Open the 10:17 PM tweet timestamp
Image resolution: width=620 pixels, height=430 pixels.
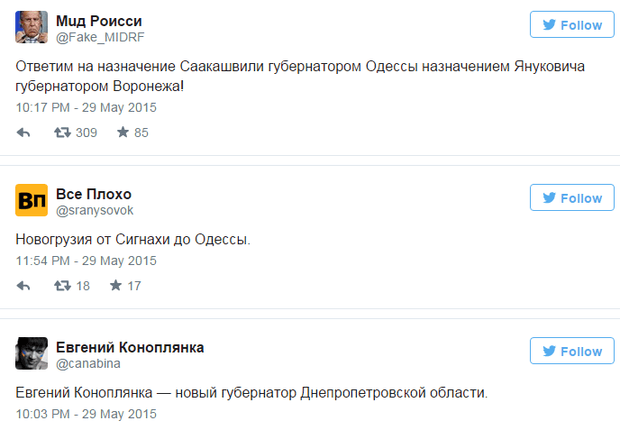[87, 105]
